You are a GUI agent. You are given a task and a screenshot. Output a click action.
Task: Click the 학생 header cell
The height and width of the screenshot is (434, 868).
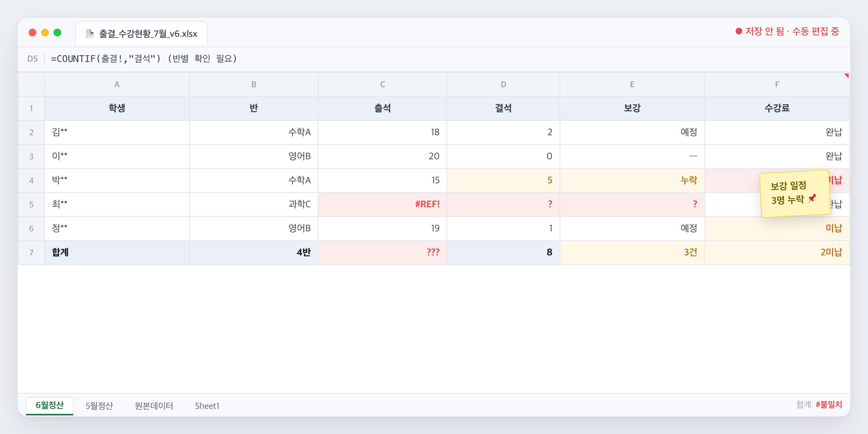pos(117,108)
